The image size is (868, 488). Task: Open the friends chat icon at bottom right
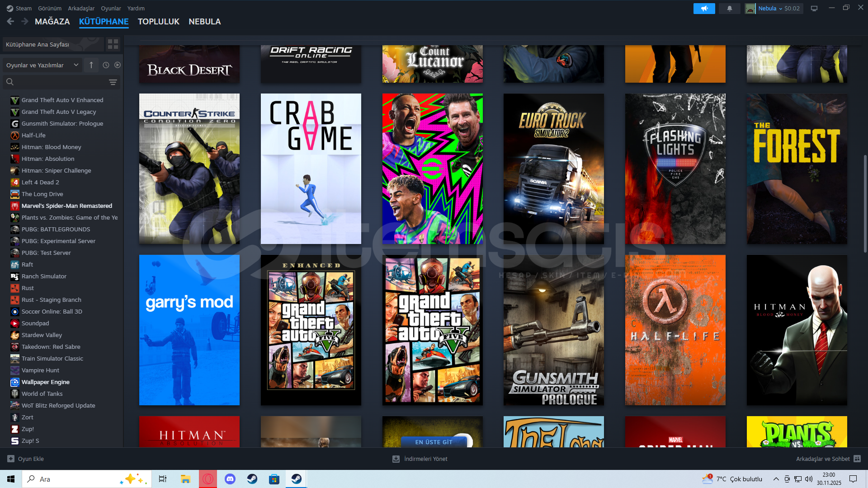tap(857, 459)
